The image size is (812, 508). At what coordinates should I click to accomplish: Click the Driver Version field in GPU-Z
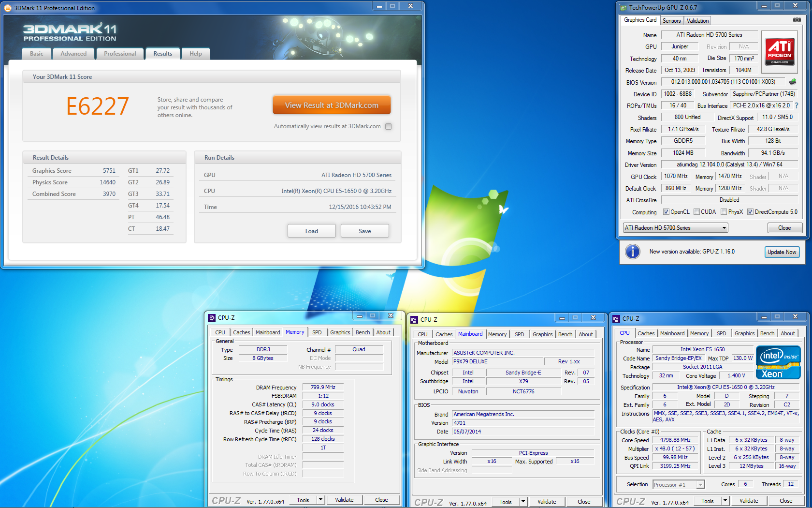(729, 164)
